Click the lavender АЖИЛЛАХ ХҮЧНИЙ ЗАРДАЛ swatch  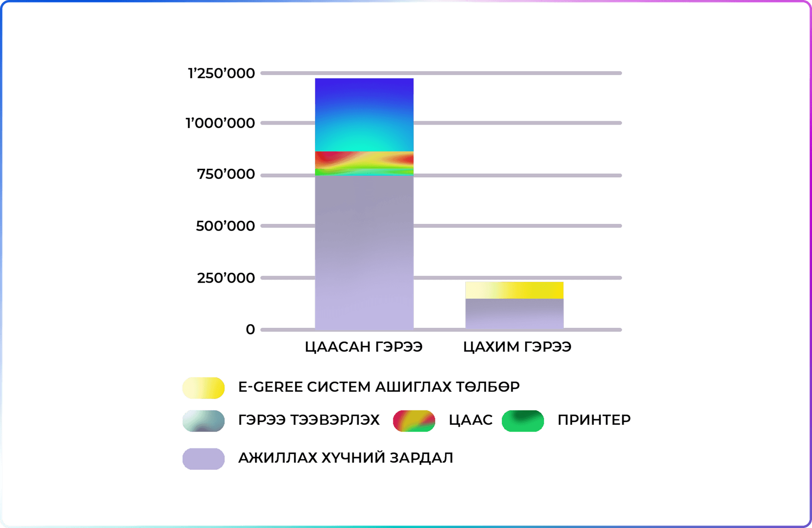click(203, 459)
